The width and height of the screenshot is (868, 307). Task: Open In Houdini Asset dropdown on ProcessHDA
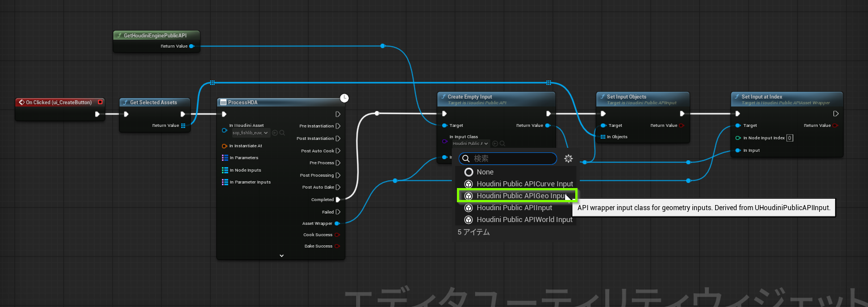250,133
